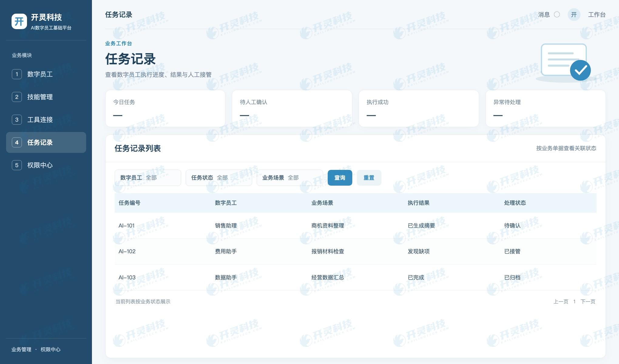
Task: Click the 已接管 status cell
Action: point(512,251)
